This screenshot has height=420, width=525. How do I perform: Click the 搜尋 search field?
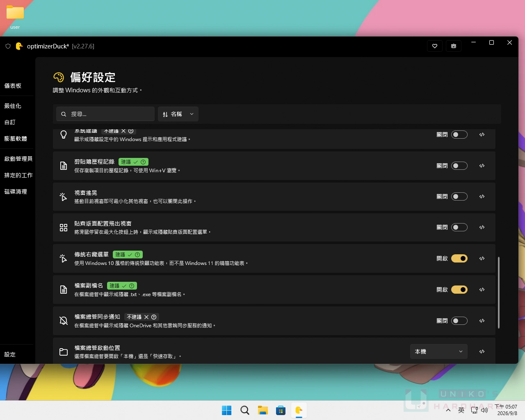105,114
